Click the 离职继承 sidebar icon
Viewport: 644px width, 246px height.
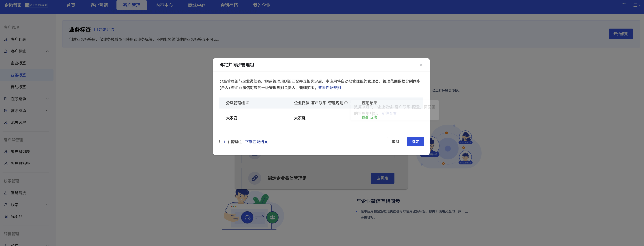click(6, 111)
